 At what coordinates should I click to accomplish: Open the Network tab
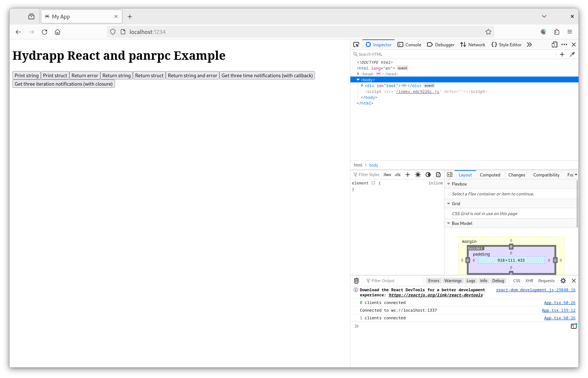(x=473, y=44)
